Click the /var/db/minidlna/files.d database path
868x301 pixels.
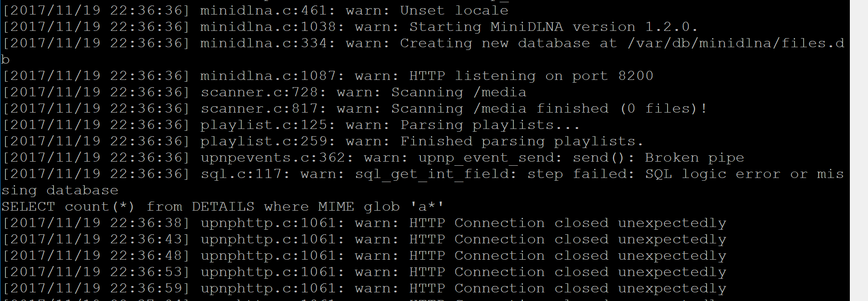click(736, 43)
